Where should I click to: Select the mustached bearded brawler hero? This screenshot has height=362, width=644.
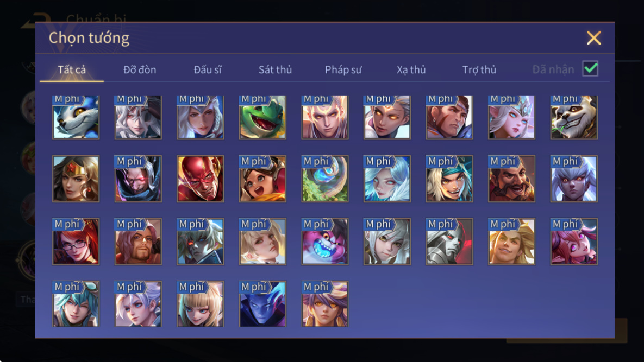coord(512,179)
